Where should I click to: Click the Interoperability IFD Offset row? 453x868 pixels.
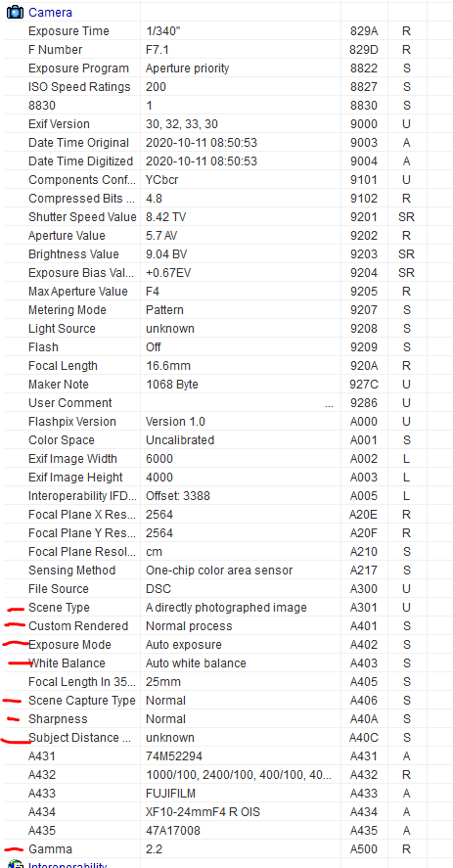(227, 496)
